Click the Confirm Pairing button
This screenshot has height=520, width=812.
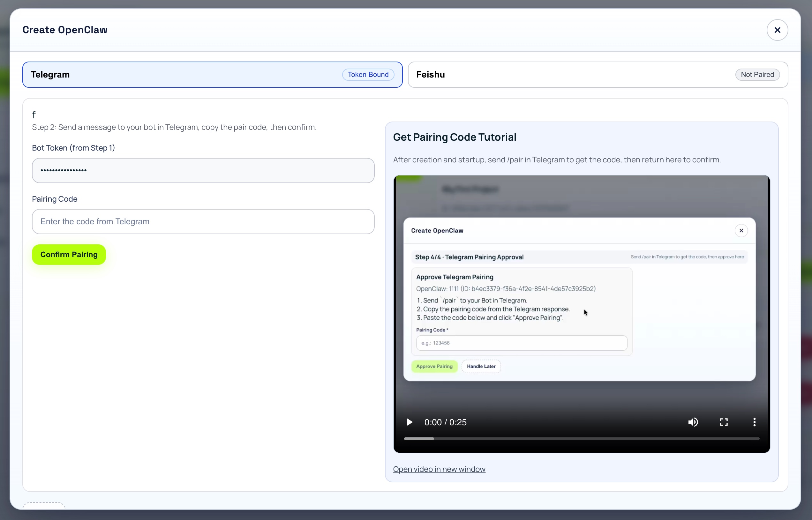point(69,255)
